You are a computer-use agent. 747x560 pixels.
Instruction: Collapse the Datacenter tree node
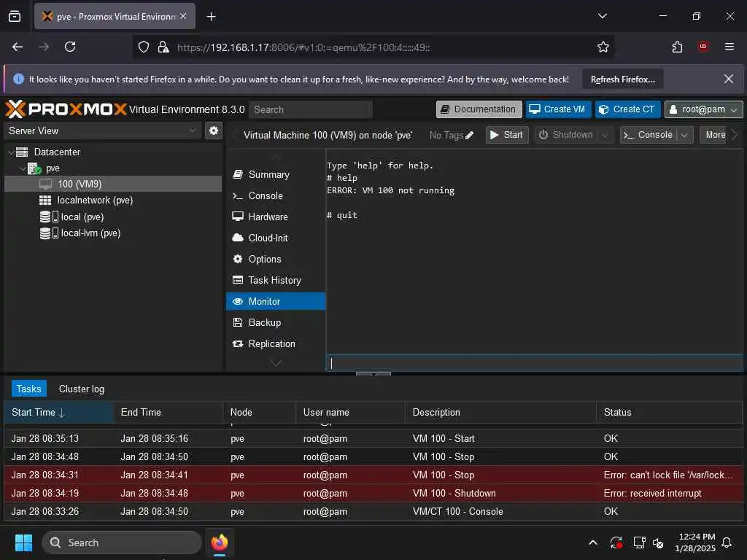[10, 152]
